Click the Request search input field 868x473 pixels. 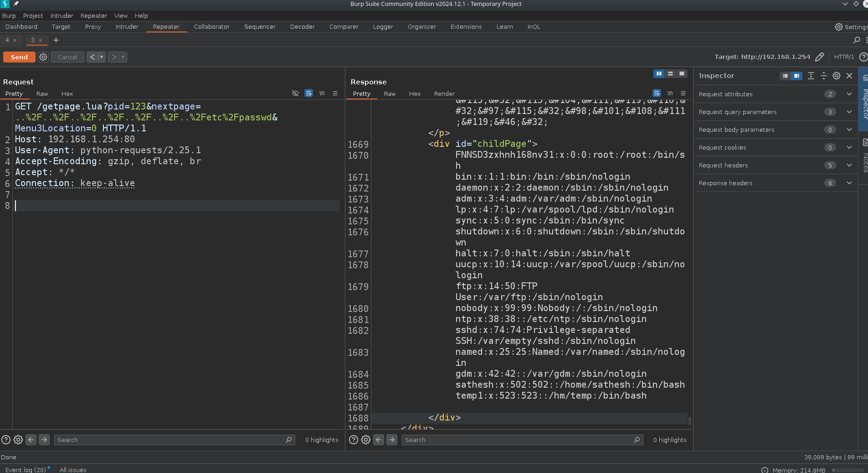click(x=175, y=440)
